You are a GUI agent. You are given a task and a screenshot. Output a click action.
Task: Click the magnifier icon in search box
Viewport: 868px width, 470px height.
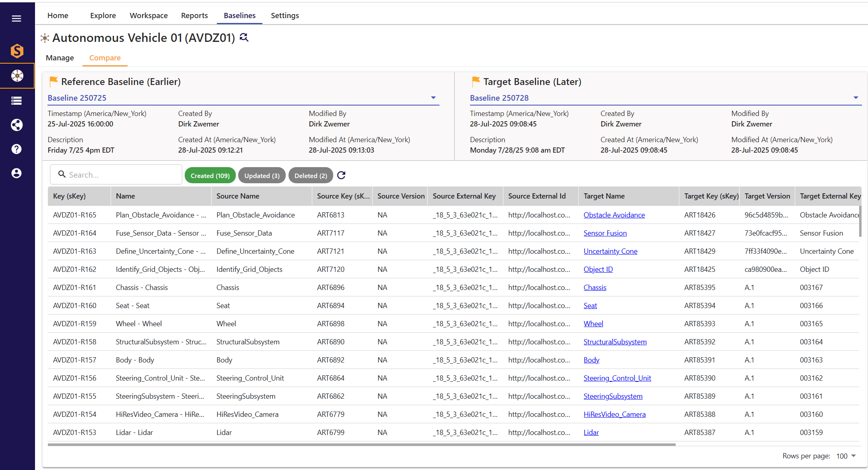click(62, 174)
